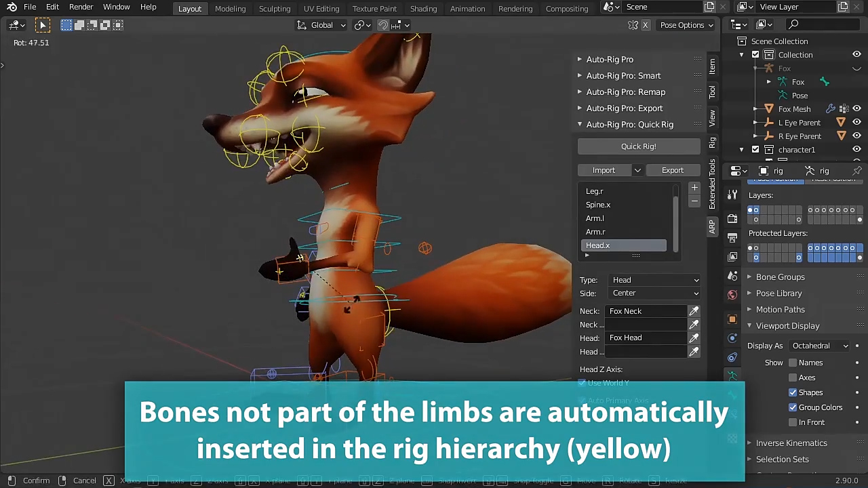Expand the Motion Paths panel
The height and width of the screenshot is (488, 868).
[780, 310]
